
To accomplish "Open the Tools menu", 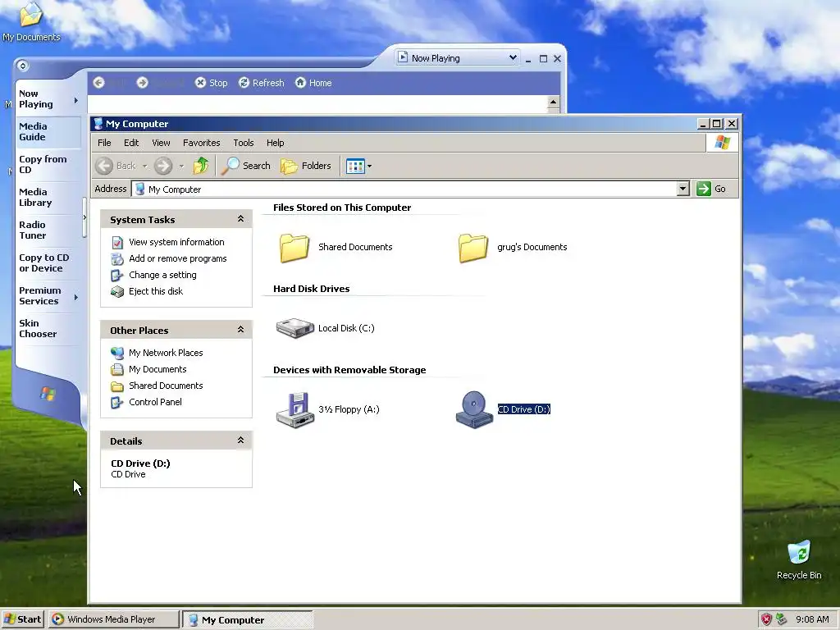I will (243, 143).
